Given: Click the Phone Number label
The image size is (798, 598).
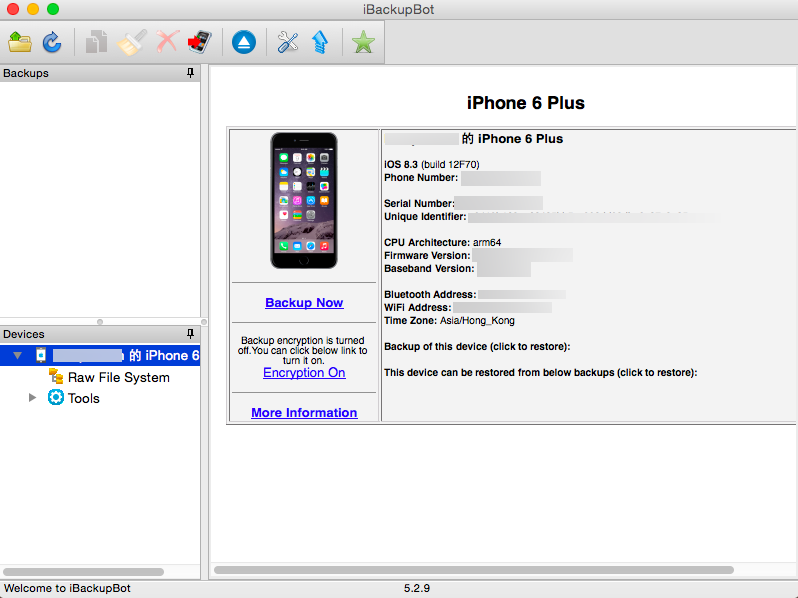Looking at the screenshot, I should (421, 178).
